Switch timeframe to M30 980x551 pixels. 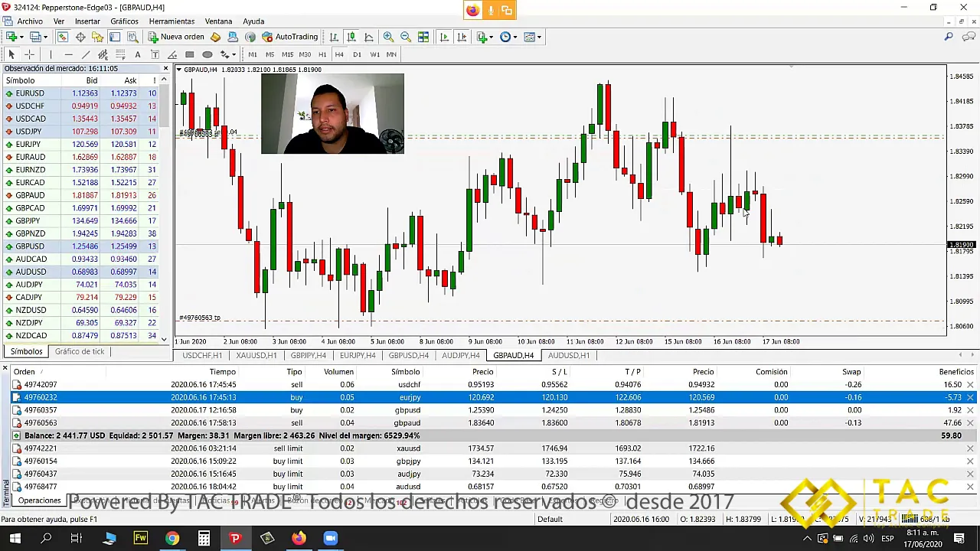point(305,54)
